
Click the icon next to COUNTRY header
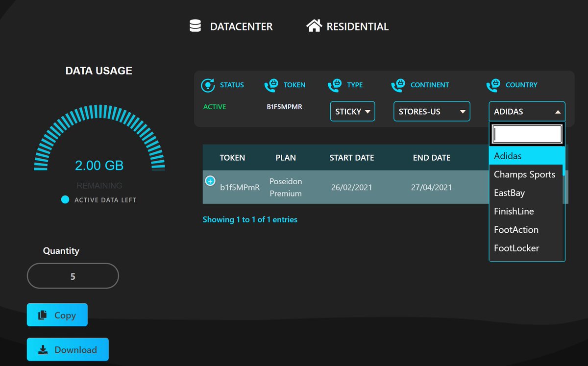pos(493,85)
